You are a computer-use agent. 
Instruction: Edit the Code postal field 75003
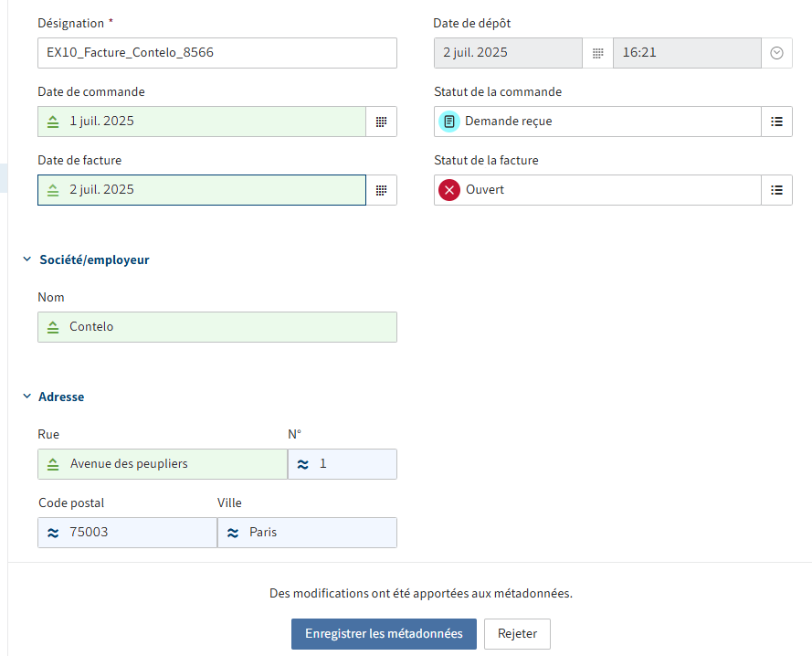[127, 533]
